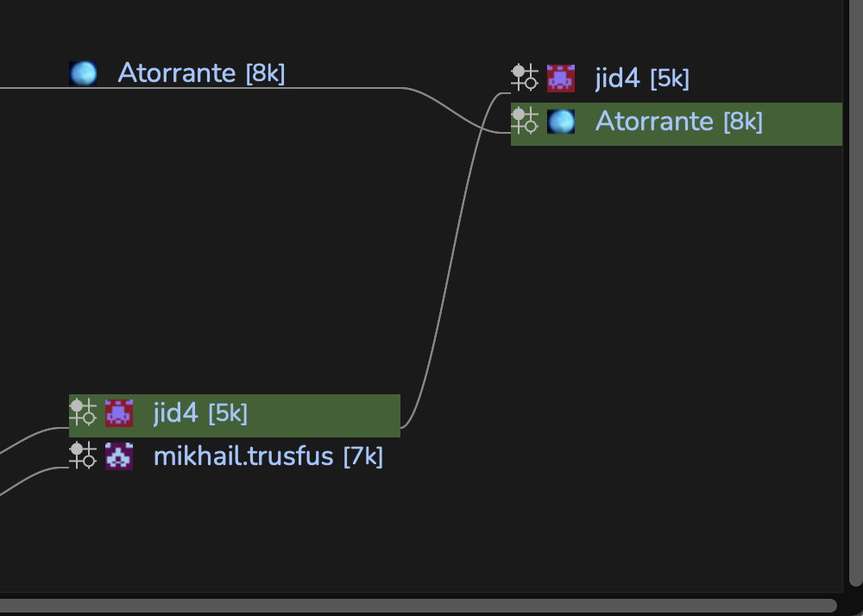Click red avatar in highlighted jid4 row
Image resolution: width=863 pixels, height=616 pixels.
click(x=119, y=413)
